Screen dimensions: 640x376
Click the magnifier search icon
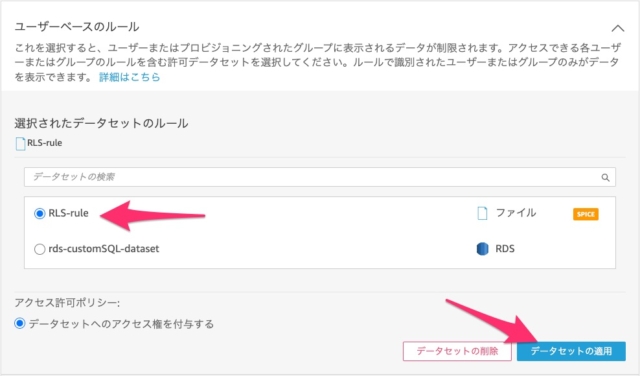pyautogui.click(x=605, y=177)
